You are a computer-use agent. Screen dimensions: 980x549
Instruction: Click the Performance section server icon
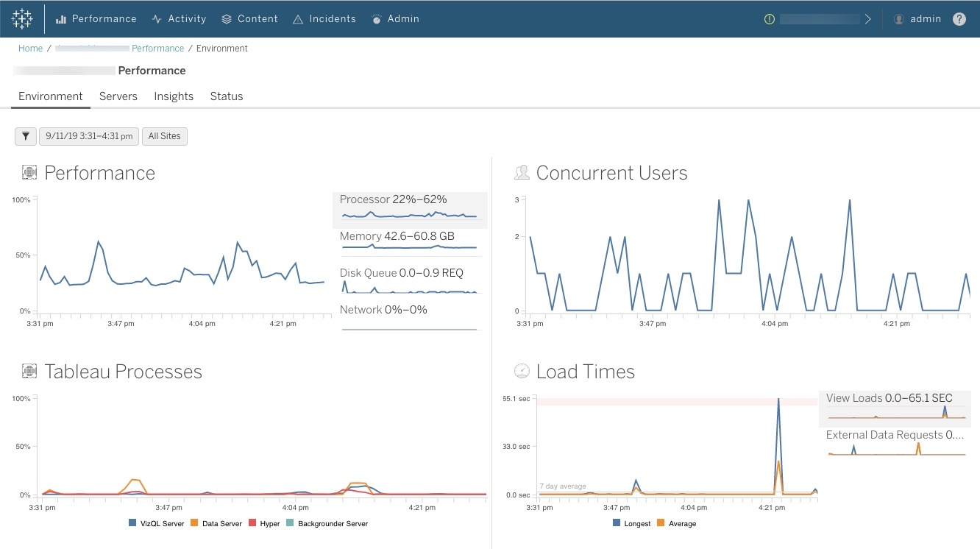click(29, 171)
